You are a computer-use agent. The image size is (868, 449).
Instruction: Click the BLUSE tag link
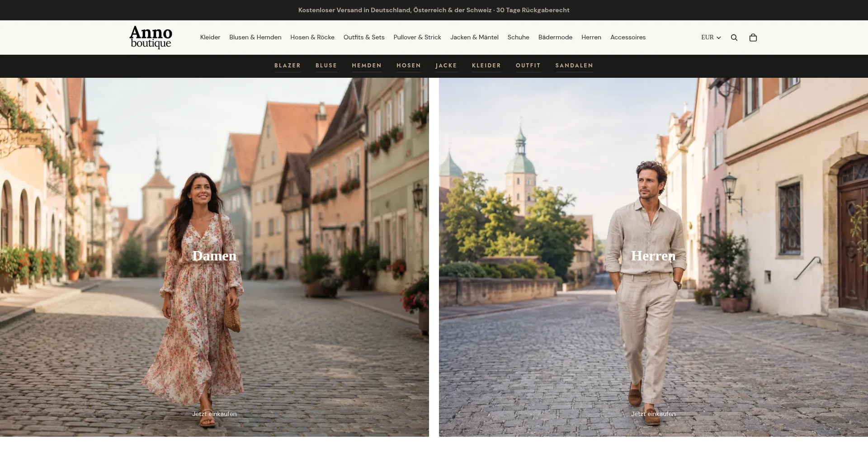pos(326,66)
